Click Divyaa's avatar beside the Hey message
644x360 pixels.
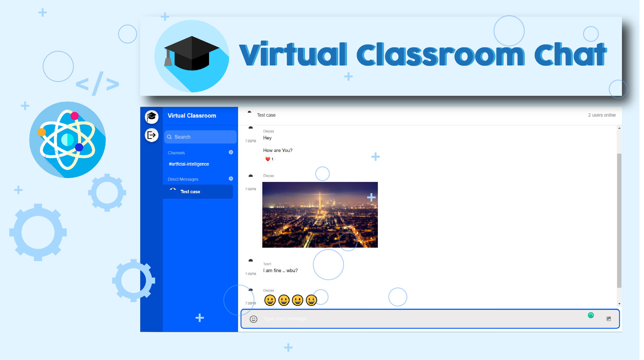pyautogui.click(x=251, y=128)
